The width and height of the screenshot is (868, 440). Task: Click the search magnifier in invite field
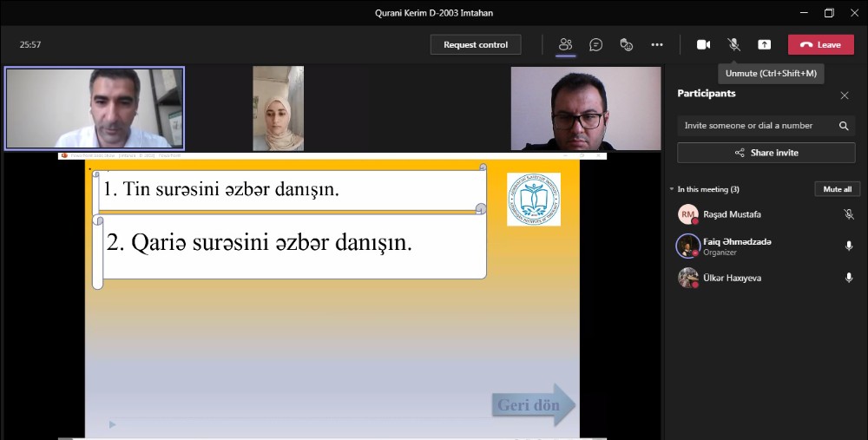[844, 126]
